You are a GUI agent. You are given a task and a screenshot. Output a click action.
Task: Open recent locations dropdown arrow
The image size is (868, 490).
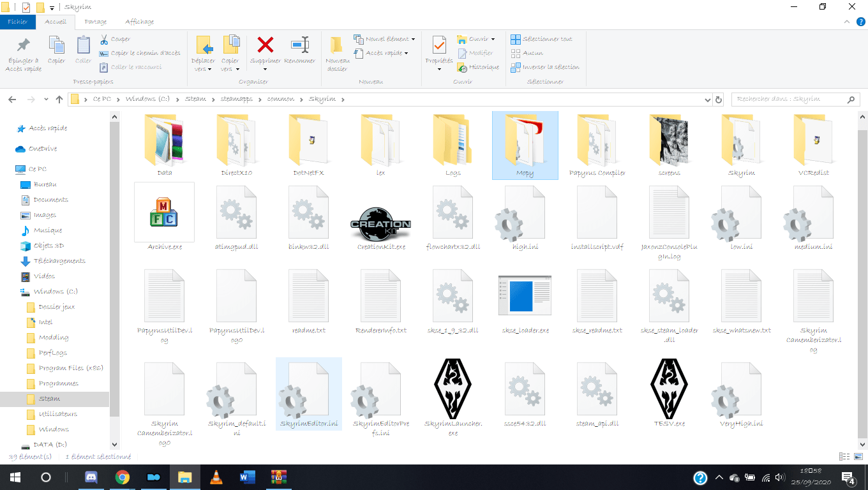click(x=46, y=100)
